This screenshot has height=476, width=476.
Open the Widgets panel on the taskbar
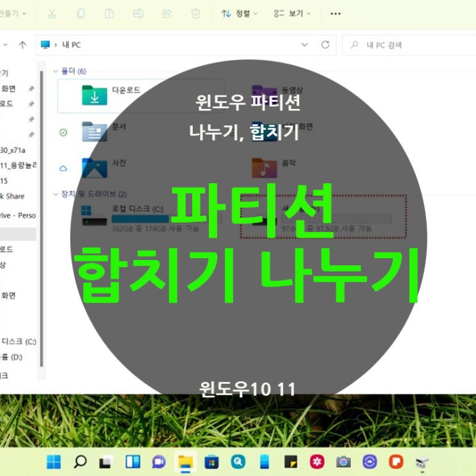click(133, 462)
